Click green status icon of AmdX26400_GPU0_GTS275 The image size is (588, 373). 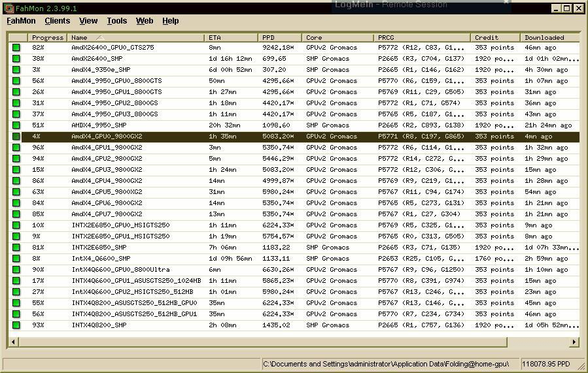[16, 48]
